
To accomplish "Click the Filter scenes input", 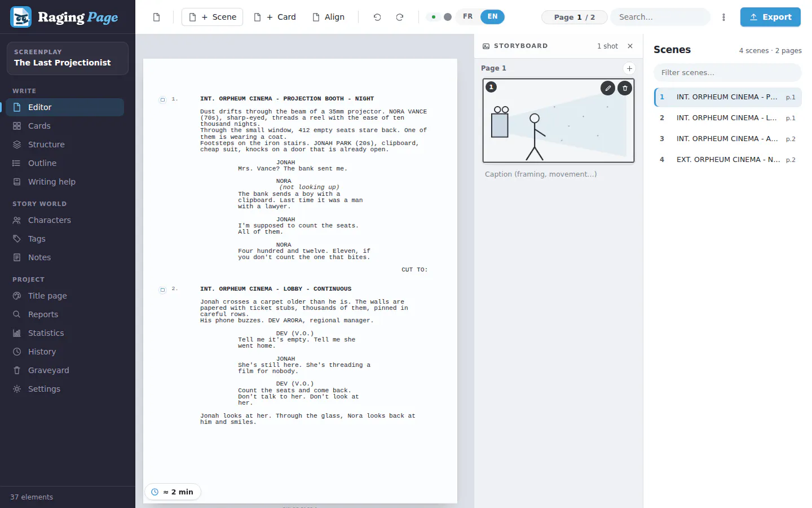I will (727, 72).
